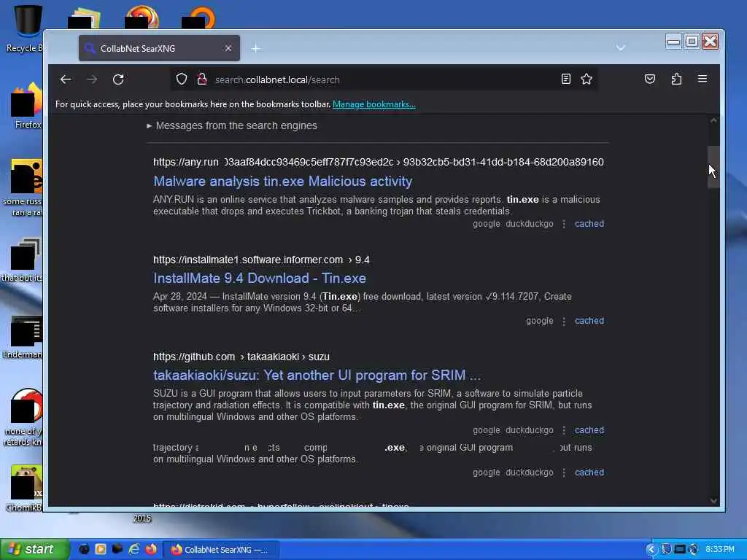Open cached link for the any.run result

589,224
